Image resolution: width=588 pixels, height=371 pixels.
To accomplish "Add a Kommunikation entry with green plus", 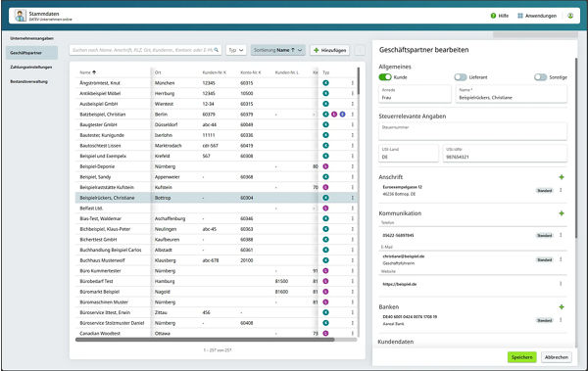I will coord(561,213).
